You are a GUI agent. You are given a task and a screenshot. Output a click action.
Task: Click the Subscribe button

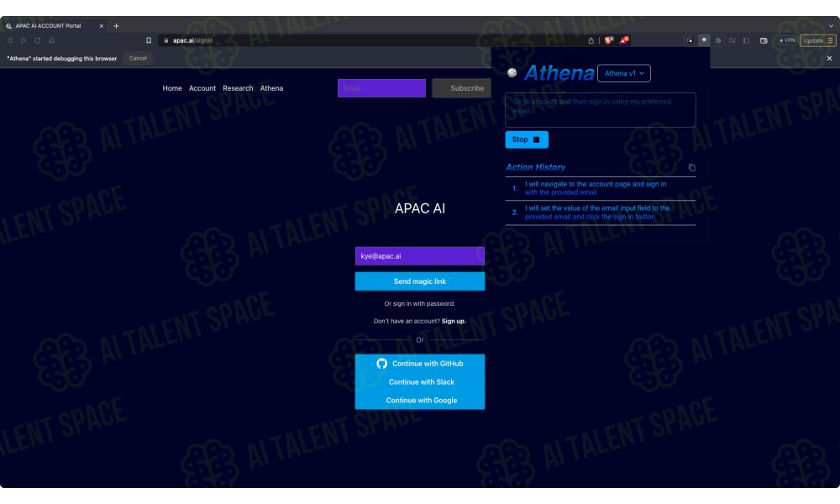[x=461, y=88]
